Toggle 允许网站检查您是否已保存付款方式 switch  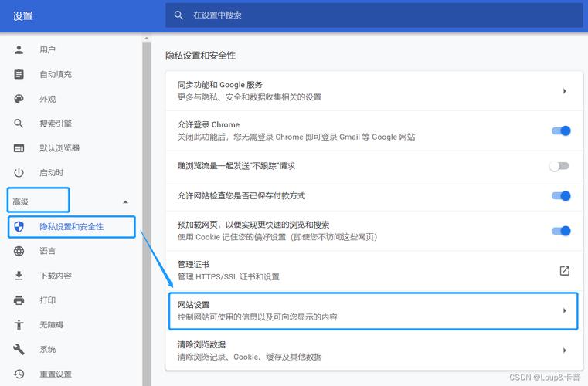point(561,195)
